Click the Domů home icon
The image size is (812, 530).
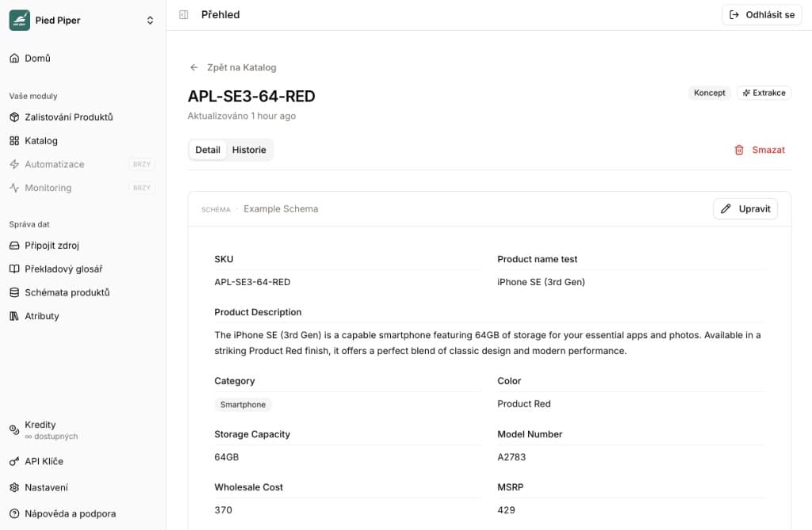pyautogui.click(x=14, y=58)
